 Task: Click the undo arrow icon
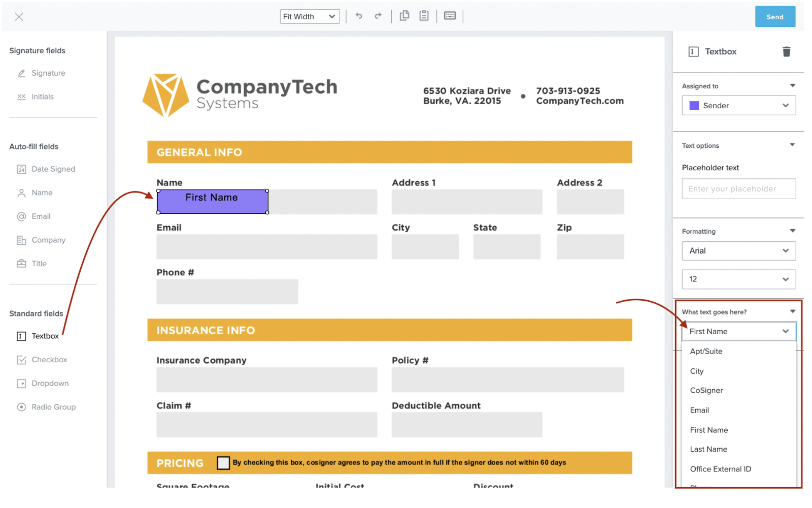tap(359, 16)
